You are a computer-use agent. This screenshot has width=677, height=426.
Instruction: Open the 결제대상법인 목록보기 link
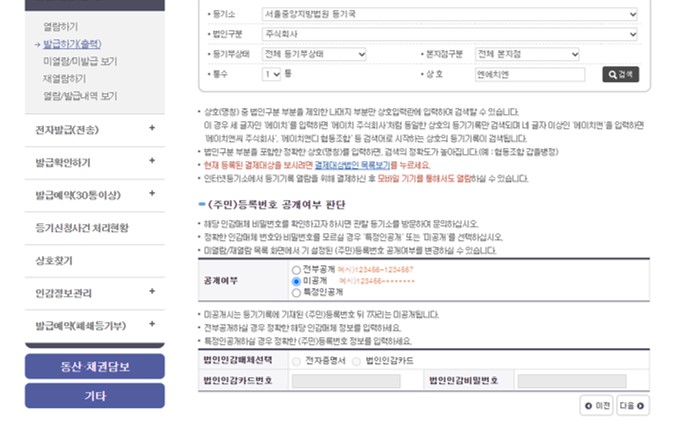click(x=352, y=165)
